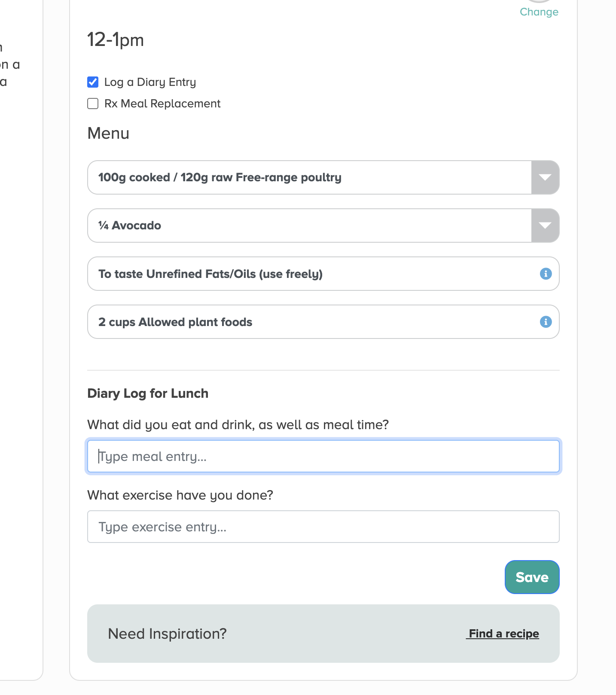Click the info icon for Unrefined Fats/Oils
The height and width of the screenshot is (695, 616).
546,274
